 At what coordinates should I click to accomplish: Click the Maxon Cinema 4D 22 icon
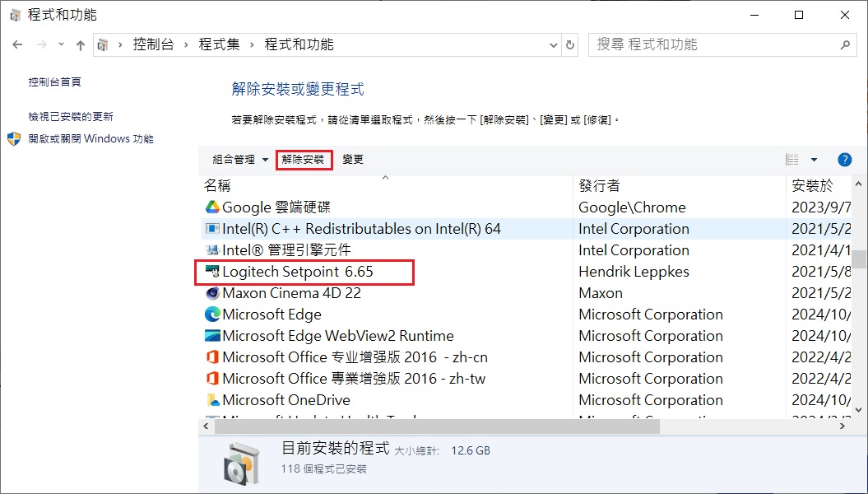point(212,293)
